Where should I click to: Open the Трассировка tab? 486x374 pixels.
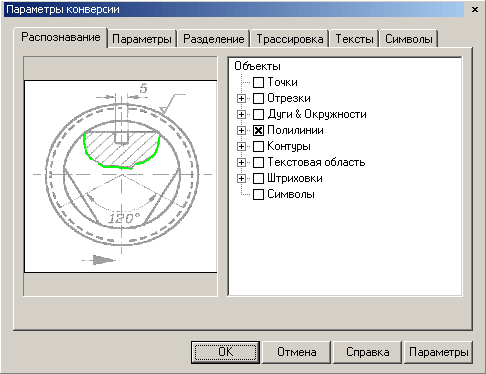(x=290, y=39)
